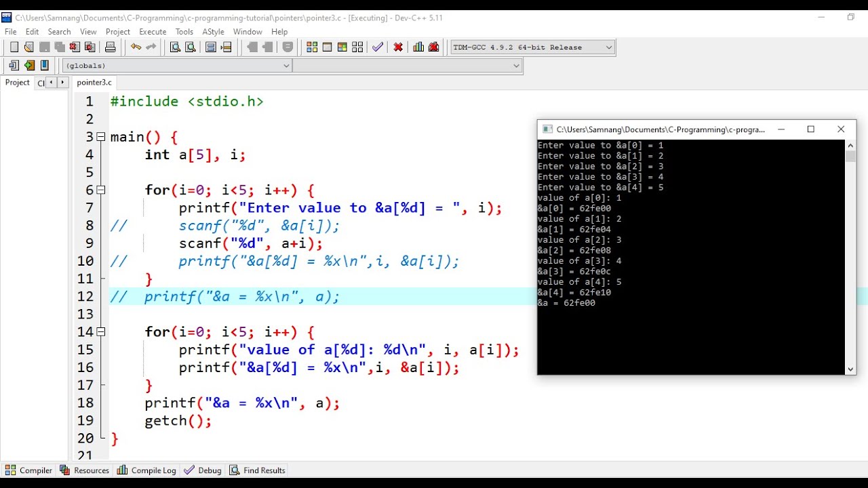Click the Rebuild All toolbar icon
868x488 pixels.
point(357,47)
